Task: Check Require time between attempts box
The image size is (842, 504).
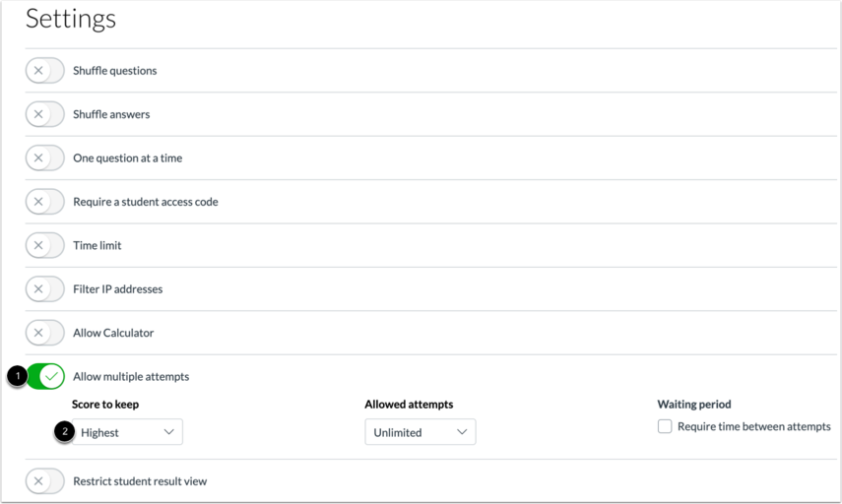Action: (x=665, y=426)
